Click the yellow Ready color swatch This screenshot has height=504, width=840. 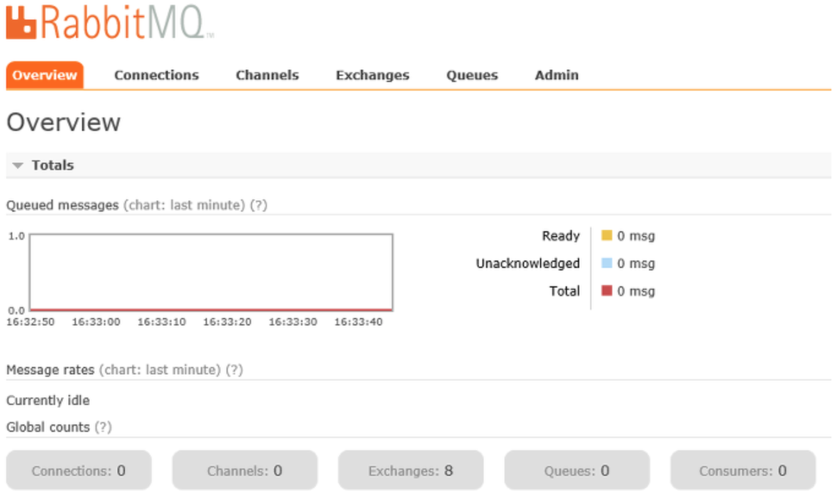click(x=607, y=235)
